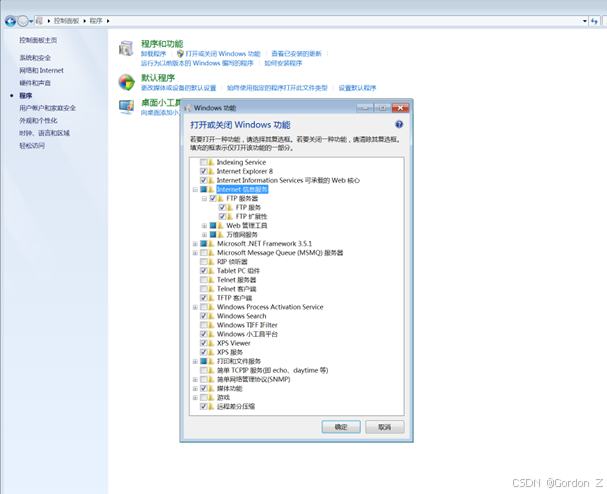Open 硬件和声音 in the sidebar
This screenshot has height=494, width=607.
(35, 83)
